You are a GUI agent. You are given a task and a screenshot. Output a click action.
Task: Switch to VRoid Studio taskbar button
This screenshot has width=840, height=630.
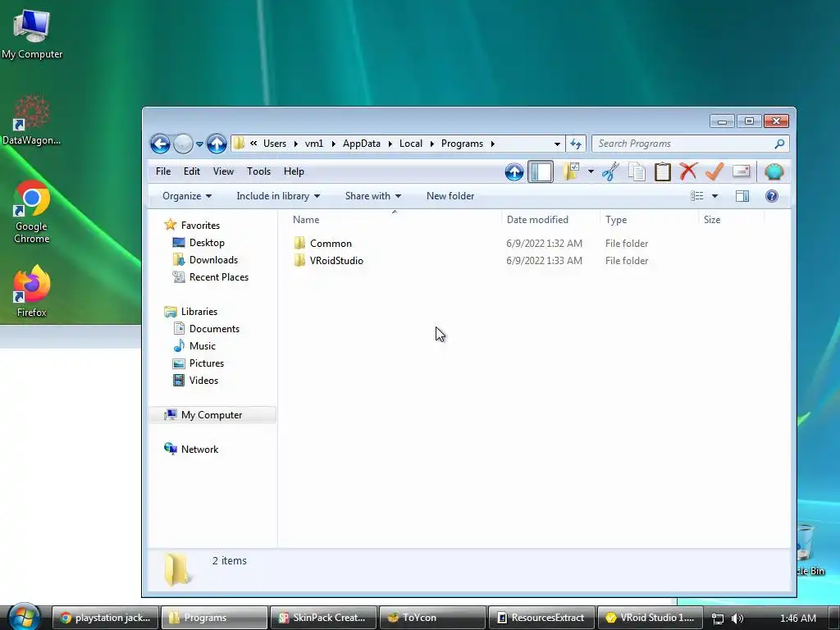pos(650,618)
